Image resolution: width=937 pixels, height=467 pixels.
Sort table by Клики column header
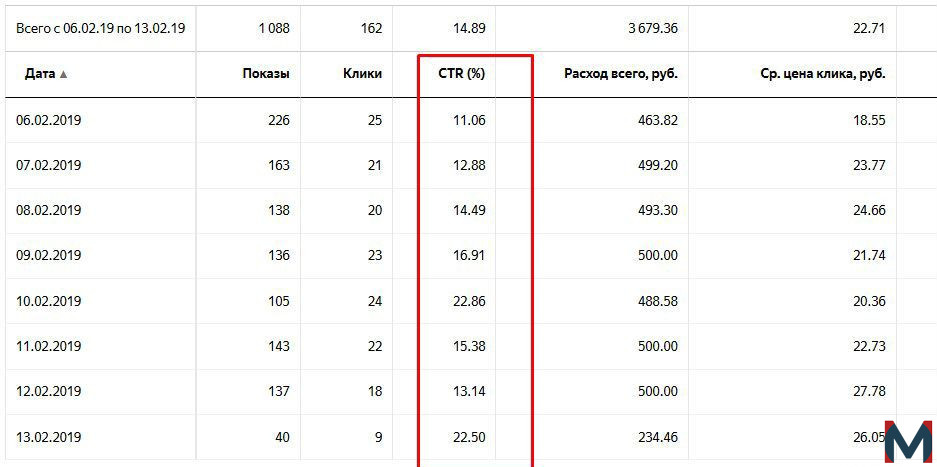[363, 74]
